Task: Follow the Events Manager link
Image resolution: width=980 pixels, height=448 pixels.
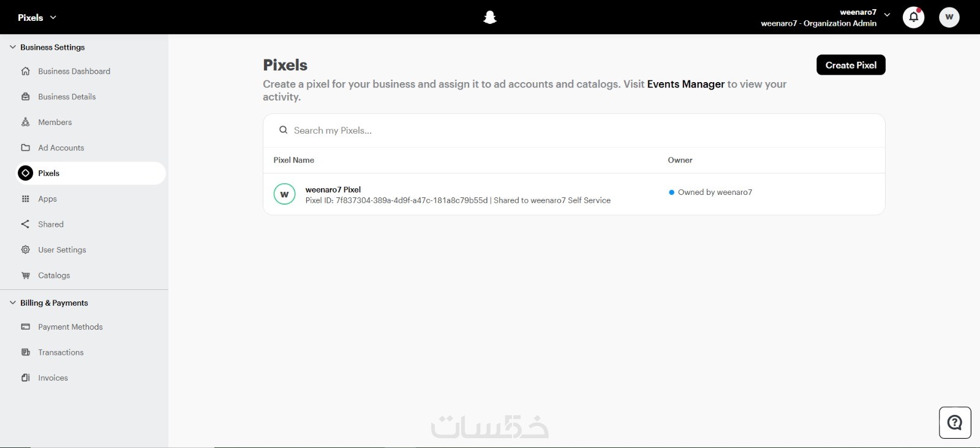Action: (x=685, y=84)
